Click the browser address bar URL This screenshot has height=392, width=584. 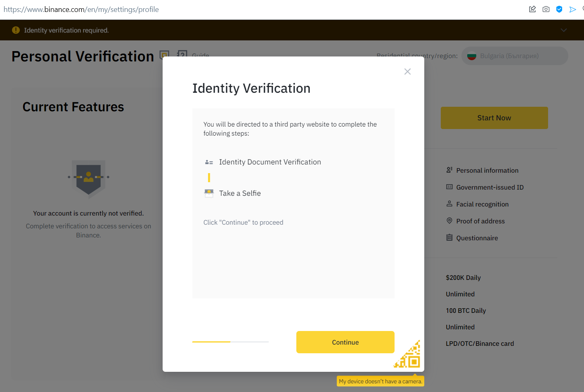(81, 9)
